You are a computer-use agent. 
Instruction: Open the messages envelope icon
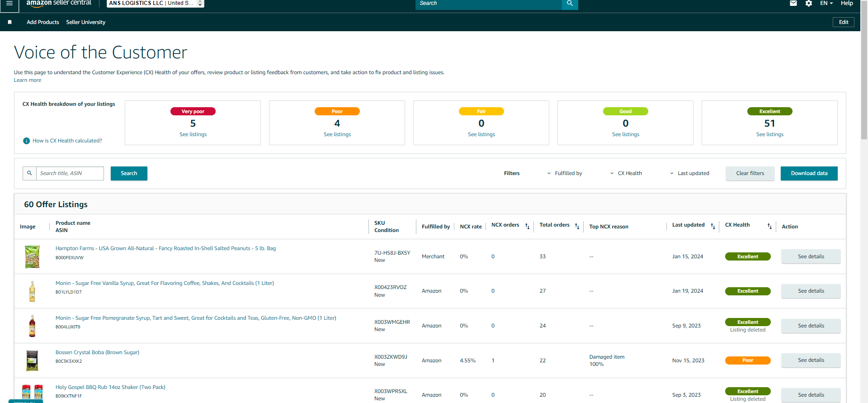(x=793, y=3)
